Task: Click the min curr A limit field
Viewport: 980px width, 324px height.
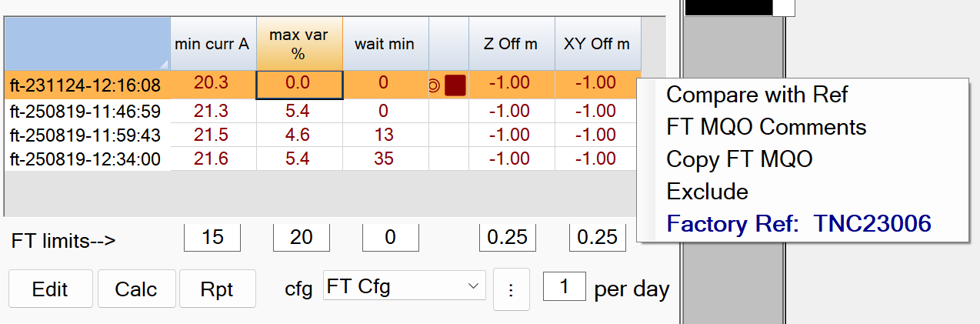Action: [x=212, y=238]
